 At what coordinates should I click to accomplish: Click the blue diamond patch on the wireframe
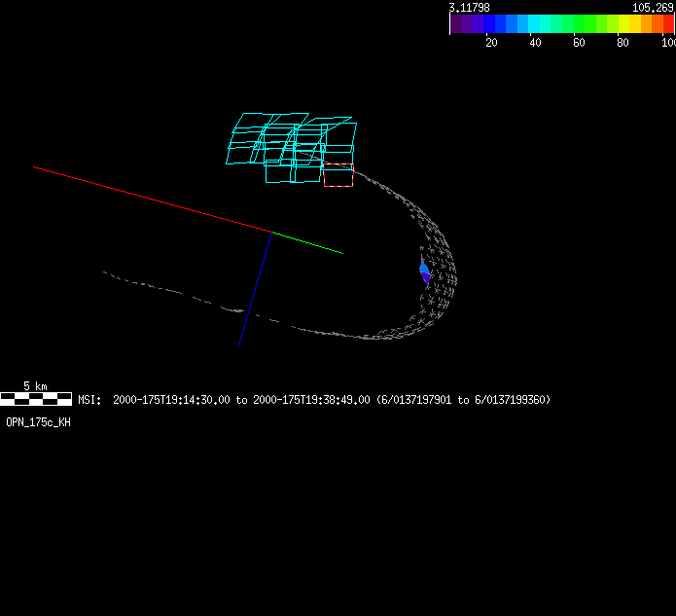click(424, 272)
